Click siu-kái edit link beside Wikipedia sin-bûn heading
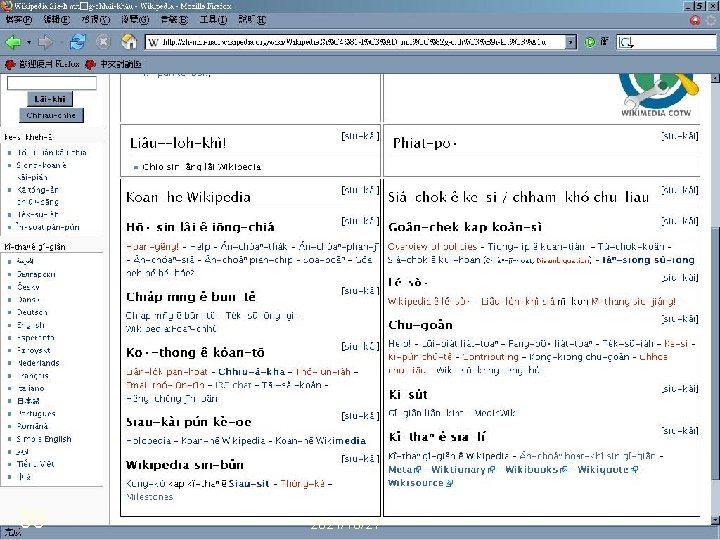This screenshot has height=540, width=720. [360, 458]
